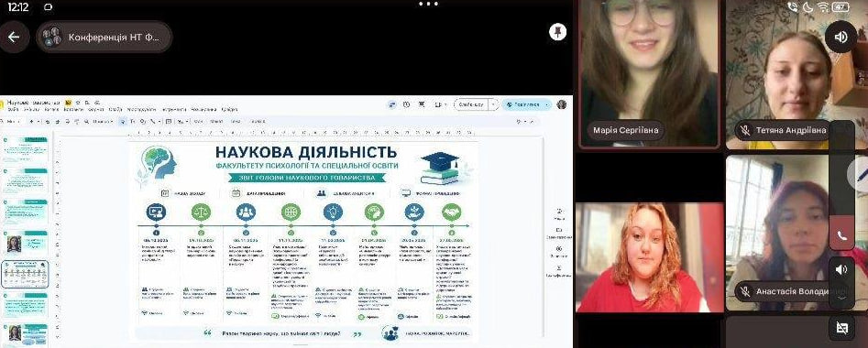Click the handshake icon on the timeline
The height and width of the screenshot is (348, 868).
(452, 212)
